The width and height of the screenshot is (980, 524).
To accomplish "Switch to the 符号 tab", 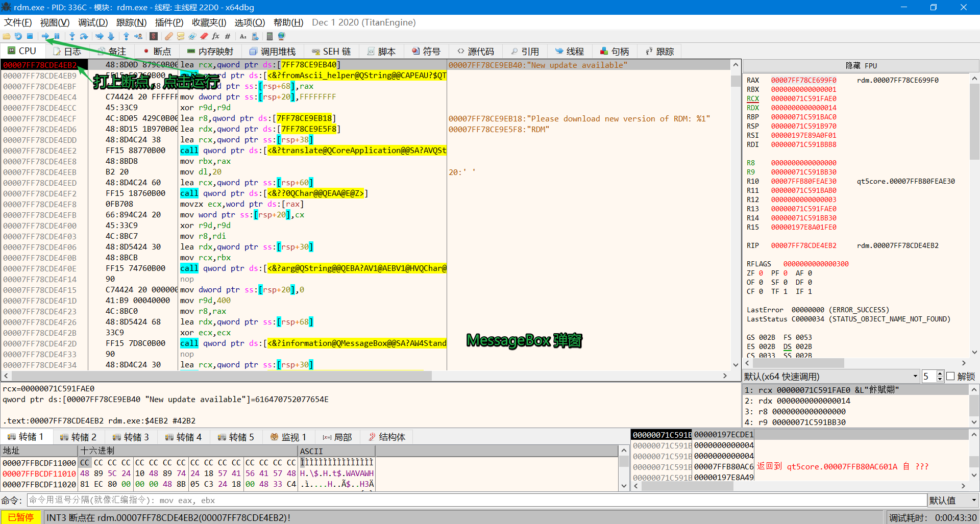I will [x=426, y=52].
